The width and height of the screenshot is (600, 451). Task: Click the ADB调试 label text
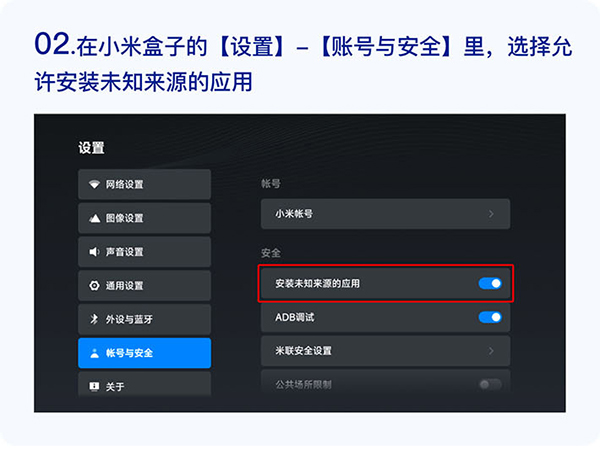[x=295, y=318]
